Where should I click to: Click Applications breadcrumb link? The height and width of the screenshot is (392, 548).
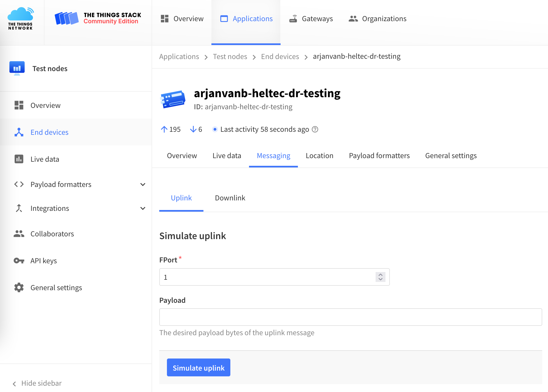[x=179, y=57]
